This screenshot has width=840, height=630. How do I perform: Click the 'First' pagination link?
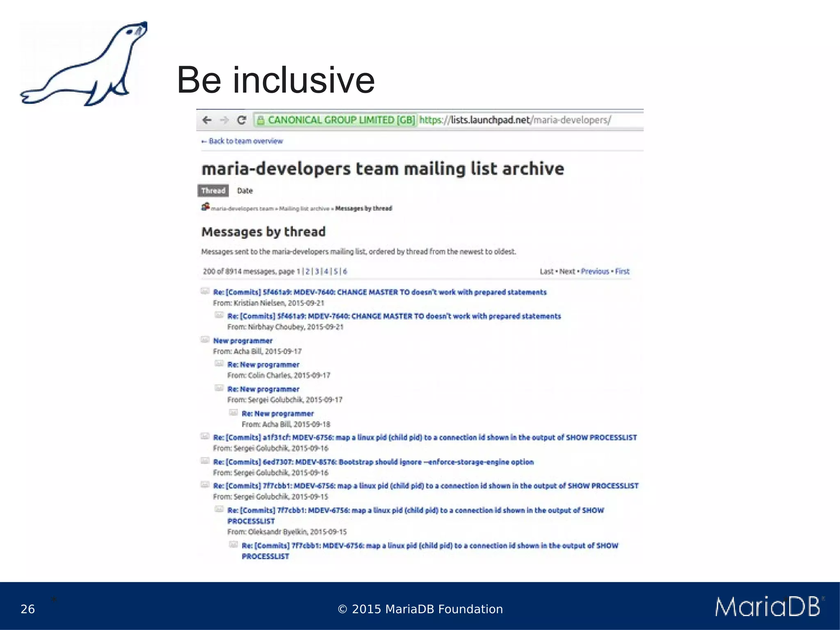(x=622, y=272)
